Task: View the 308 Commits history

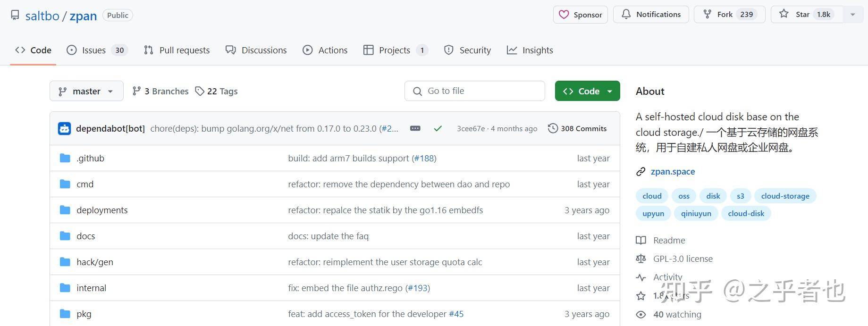Action: (x=577, y=128)
